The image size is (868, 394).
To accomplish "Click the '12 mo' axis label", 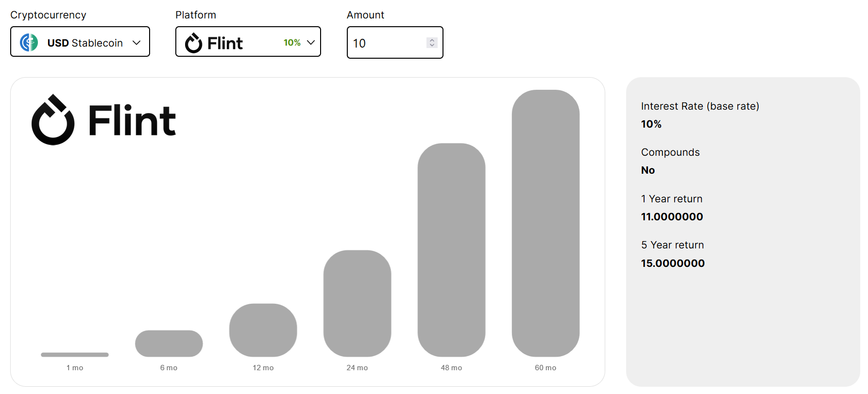I will point(263,368).
